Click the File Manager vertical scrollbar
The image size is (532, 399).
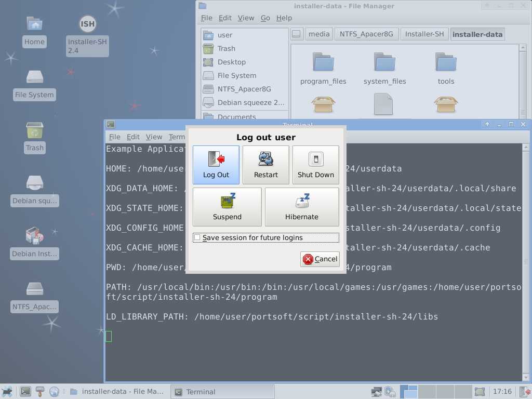523,82
